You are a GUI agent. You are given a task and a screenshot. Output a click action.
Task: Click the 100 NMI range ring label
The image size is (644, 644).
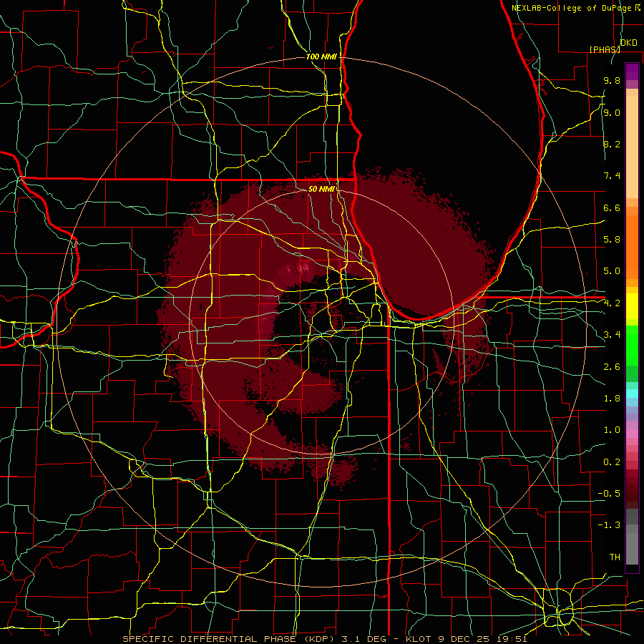click(321, 57)
